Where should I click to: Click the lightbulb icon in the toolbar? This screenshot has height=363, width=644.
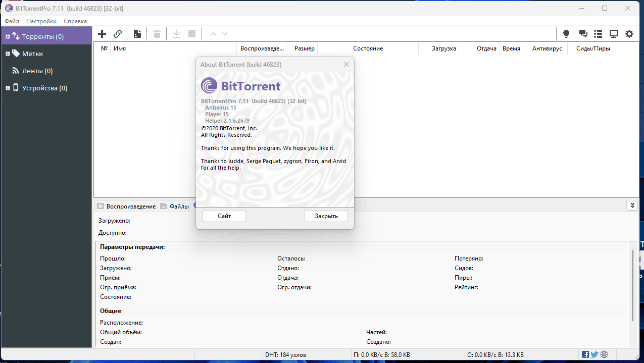566,34
